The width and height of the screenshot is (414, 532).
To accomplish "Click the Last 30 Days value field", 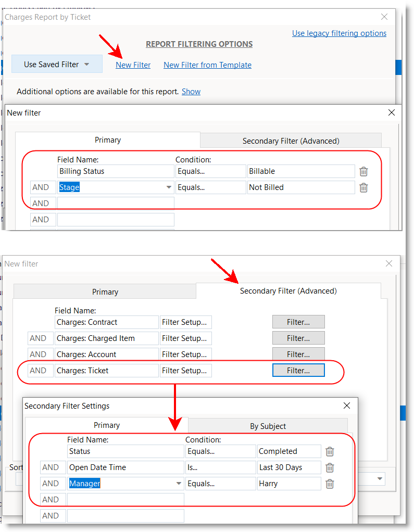I will pyautogui.click(x=288, y=467).
